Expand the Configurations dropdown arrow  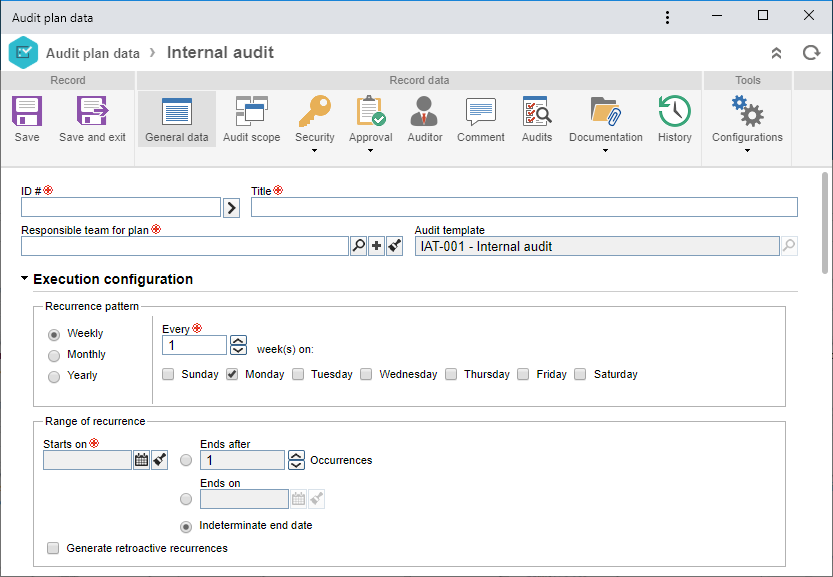tap(747, 151)
